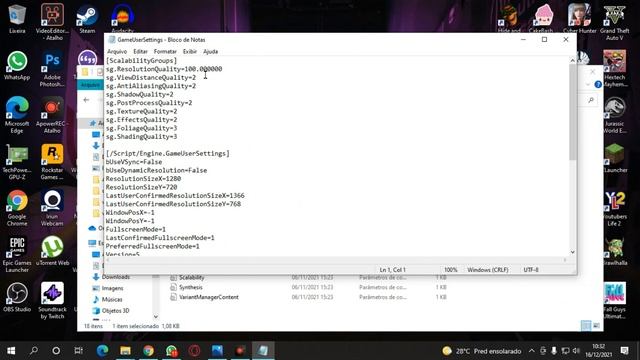
Task: Open Soundtrack by Twitch desktop icon
Action: click(52, 300)
